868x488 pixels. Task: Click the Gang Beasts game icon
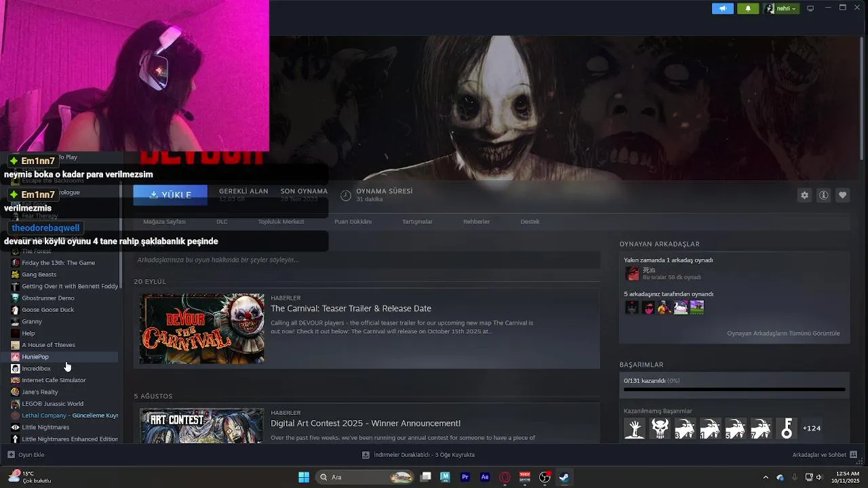pos(15,274)
